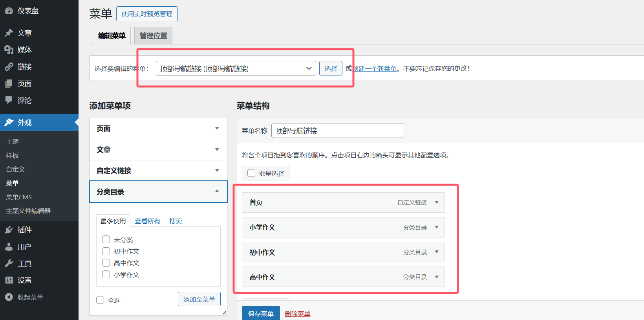The image size is (644, 320).
Task: Click the 添加至菜单 button
Action: point(199,299)
